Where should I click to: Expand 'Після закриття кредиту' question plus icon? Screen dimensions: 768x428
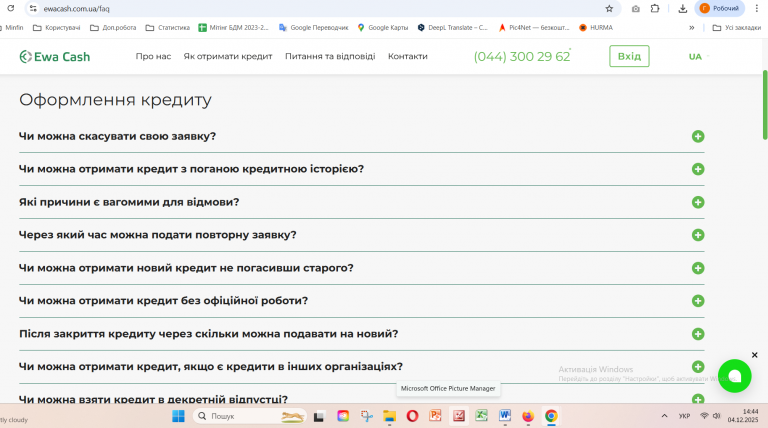[698, 334]
